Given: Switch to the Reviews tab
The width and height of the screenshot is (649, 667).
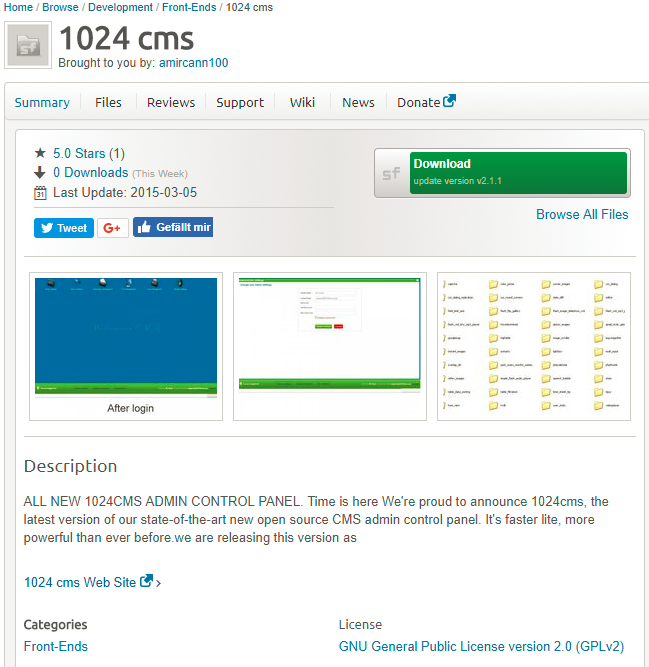Looking at the screenshot, I should coord(171,103).
